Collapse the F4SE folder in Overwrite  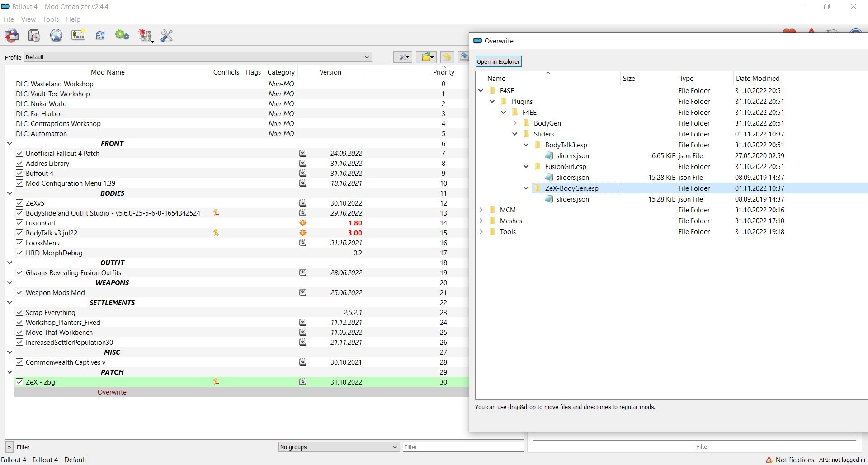(481, 90)
